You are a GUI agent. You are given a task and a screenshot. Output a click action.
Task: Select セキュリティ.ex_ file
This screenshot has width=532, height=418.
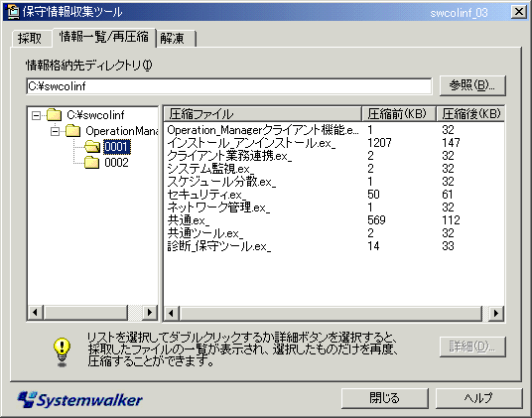206,195
